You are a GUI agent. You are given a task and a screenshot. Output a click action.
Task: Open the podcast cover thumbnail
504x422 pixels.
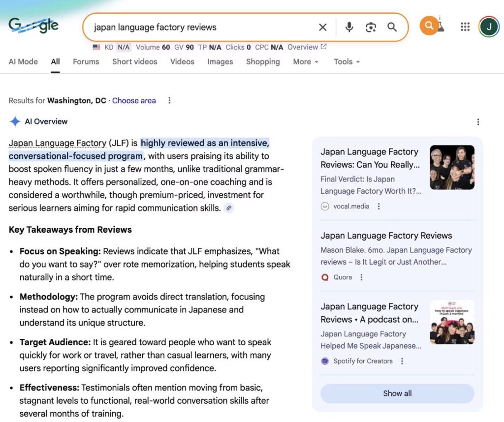(x=452, y=322)
